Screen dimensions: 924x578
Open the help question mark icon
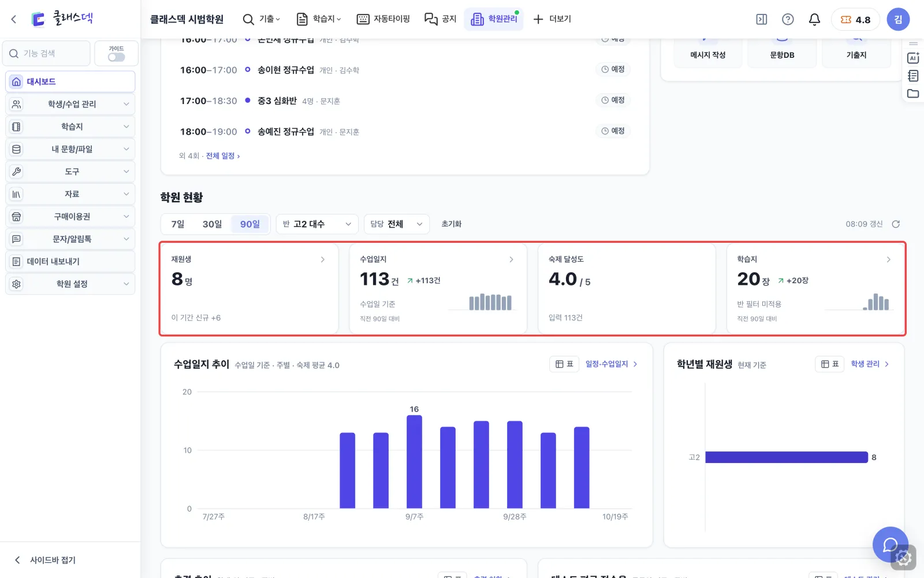pos(788,19)
